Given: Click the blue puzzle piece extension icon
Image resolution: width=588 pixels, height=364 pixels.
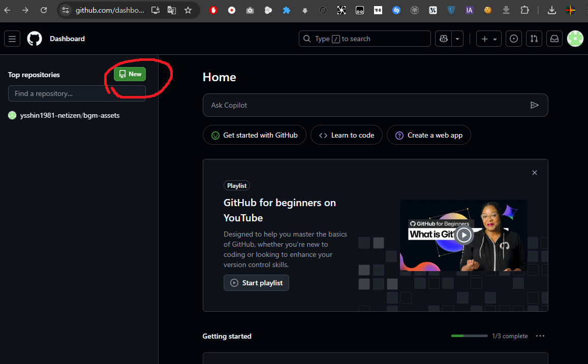Looking at the screenshot, I should (287, 11).
